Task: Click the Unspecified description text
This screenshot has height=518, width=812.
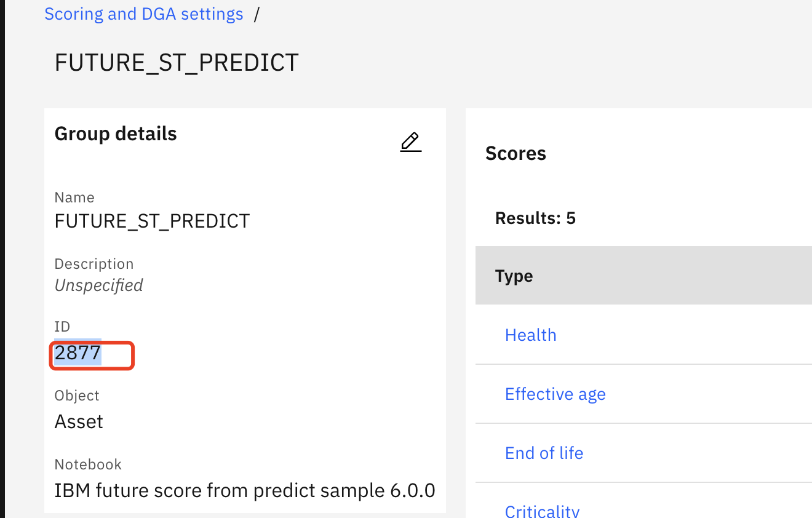Action: pos(98,285)
